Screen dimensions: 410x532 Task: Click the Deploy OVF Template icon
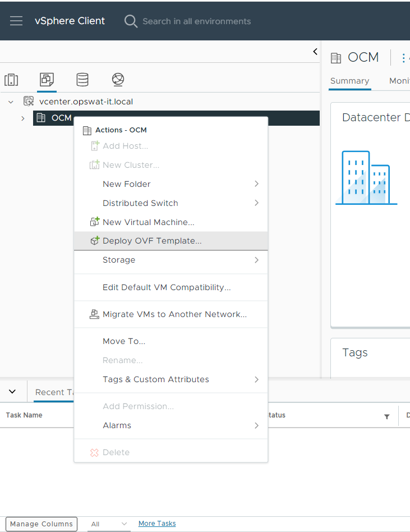(x=95, y=240)
